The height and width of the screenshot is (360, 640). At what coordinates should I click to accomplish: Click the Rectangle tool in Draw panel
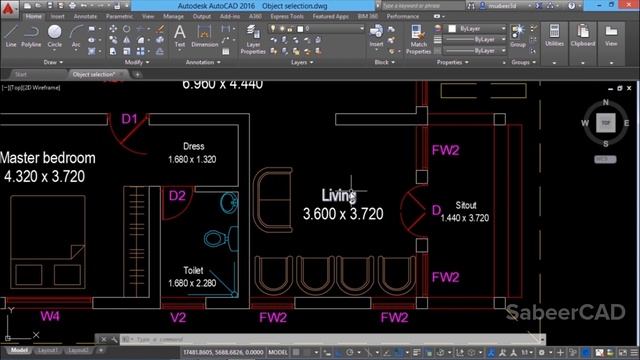pos(91,29)
